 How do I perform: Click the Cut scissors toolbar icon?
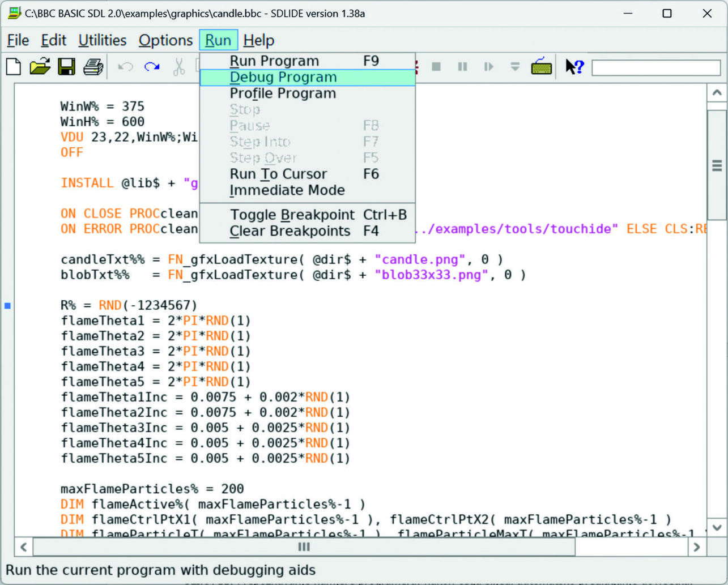(179, 67)
